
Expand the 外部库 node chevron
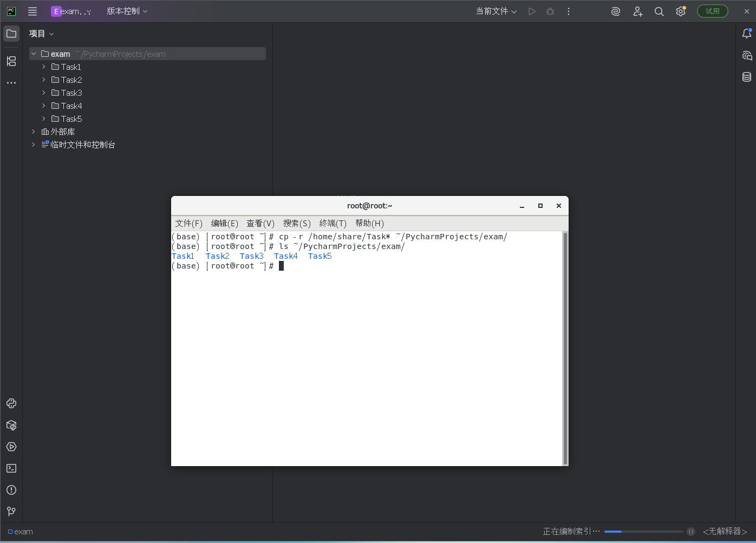pyautogui.click(x=34, y=132)
